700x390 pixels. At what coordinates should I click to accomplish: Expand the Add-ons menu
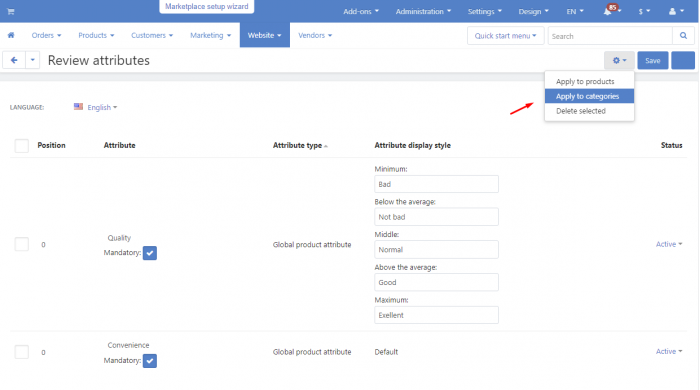click(361, 12)
